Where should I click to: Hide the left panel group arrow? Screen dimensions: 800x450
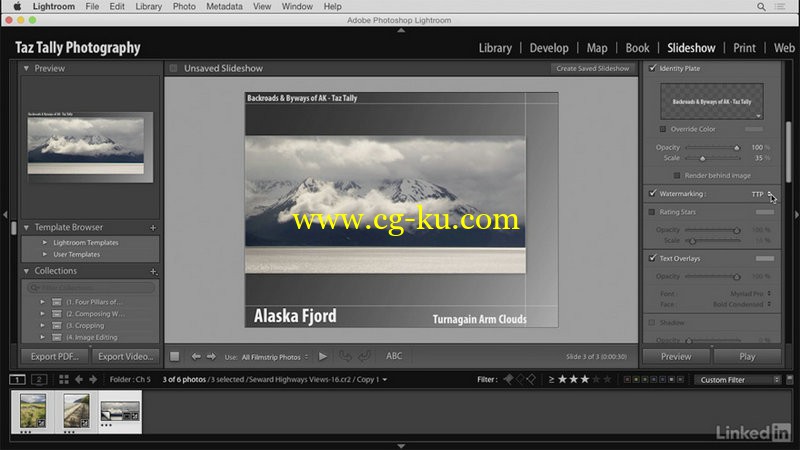pos(5,215)
